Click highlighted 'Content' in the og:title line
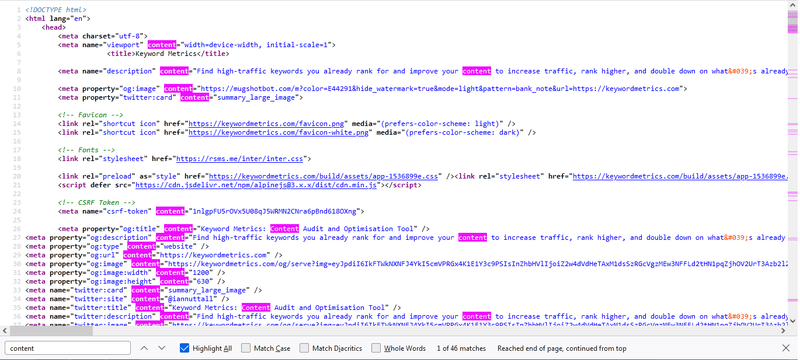This screenshot has height=360, width=800. point(284,229)
